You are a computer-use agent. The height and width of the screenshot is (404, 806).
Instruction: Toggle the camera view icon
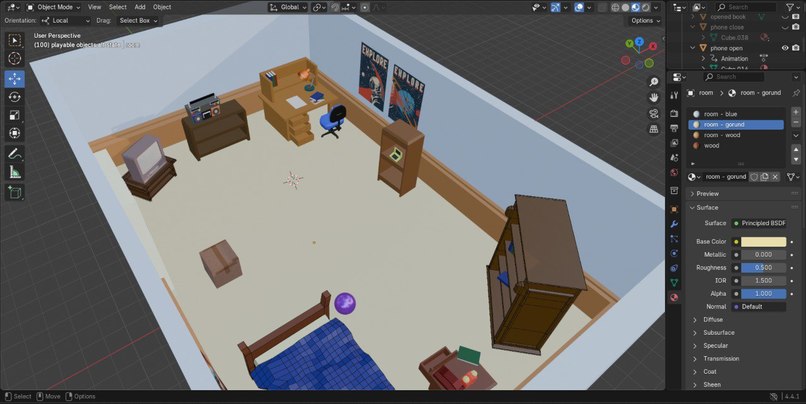coord(654,114)
